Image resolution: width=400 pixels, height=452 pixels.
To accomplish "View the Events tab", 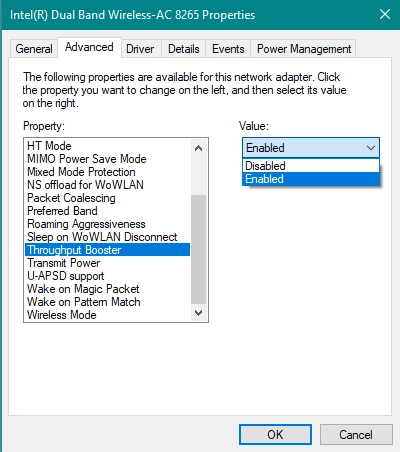I will (228, 49).
